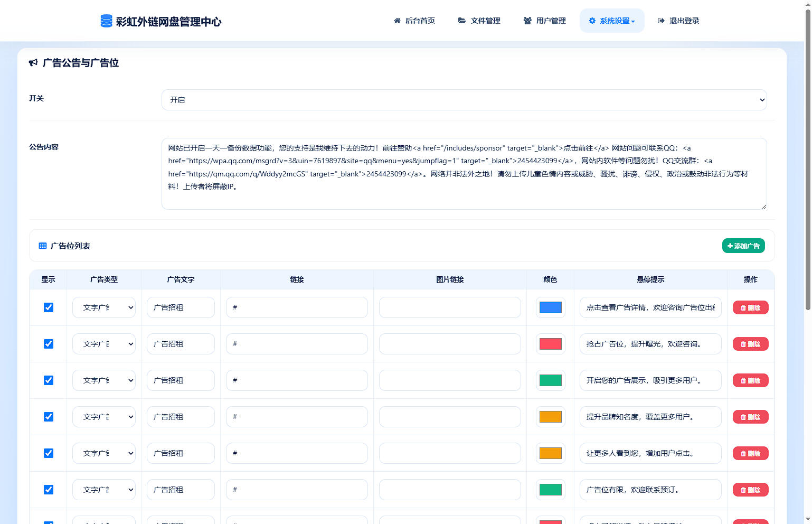Select 退出登录 to log out
Screen dimensions: 812x524
click(678, 21)
